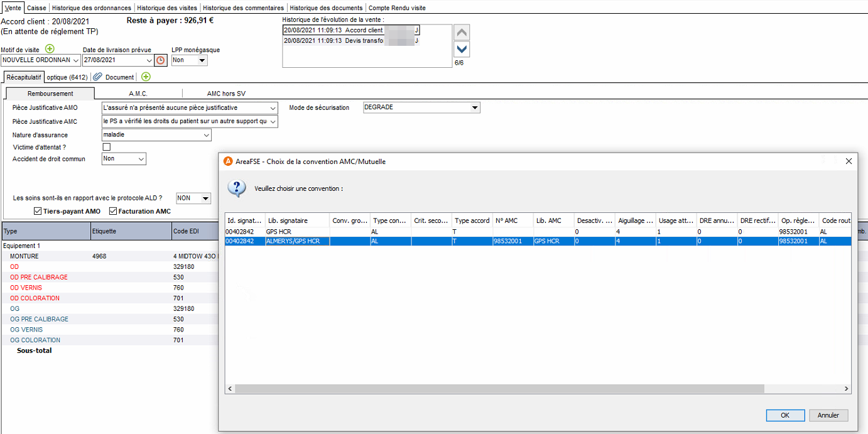Close the AreaFSE convention dialog
The height and width of the screenshot is (434, 868).
pos(849,161)
